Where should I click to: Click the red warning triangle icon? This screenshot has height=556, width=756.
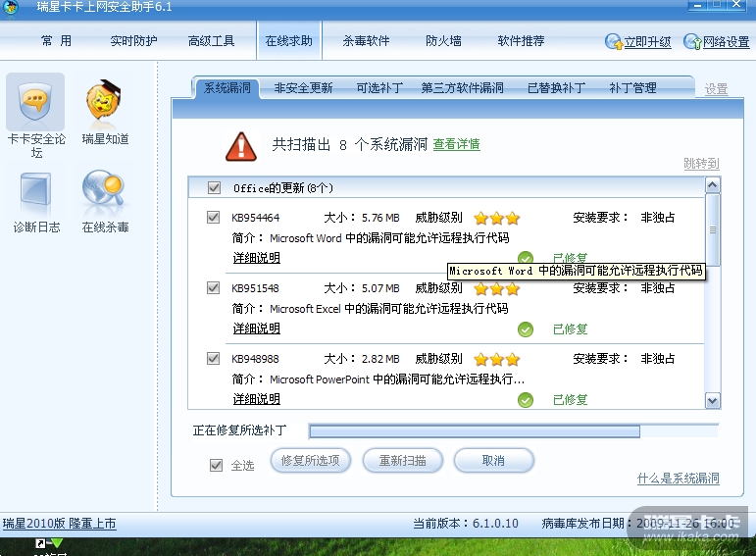pos(241,146)
